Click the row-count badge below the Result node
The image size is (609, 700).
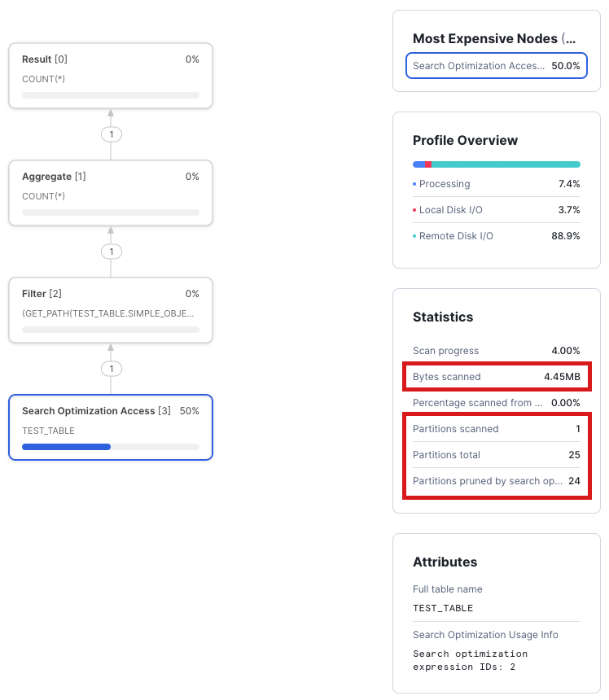click(111, 134)
